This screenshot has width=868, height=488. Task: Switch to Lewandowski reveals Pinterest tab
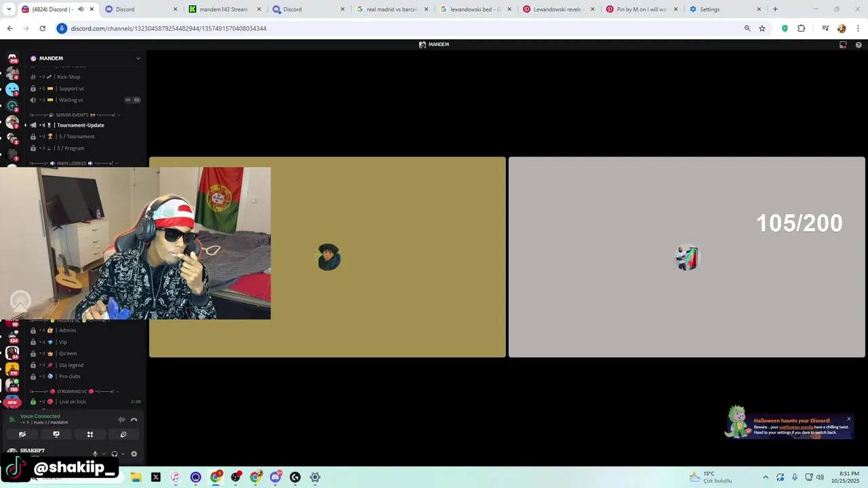point(559,9)
